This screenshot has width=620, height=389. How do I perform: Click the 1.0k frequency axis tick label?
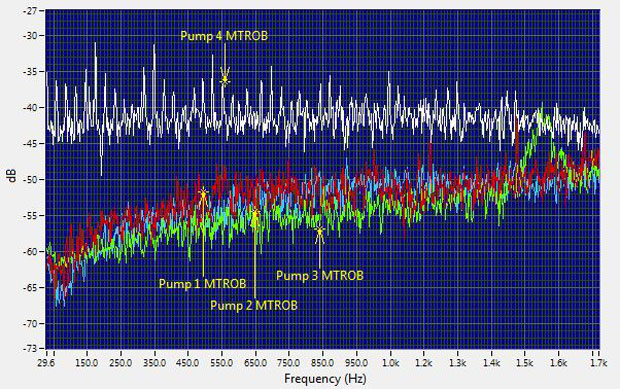(x=390, y=363)
